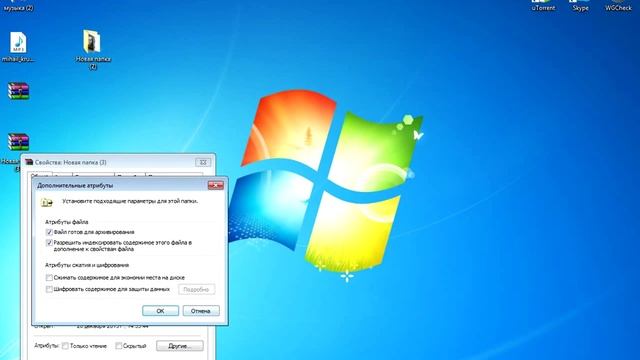Click the Атрибуты: label in Свойства window
640x360 pixels.
(x=47, y=346)
